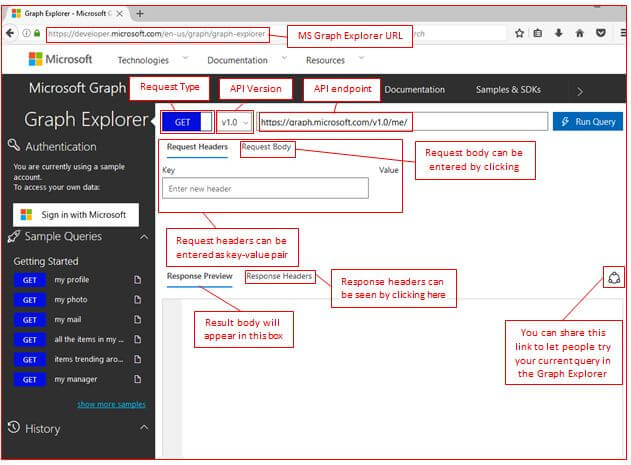The image size is (631, 465).
Task: Collapse the Sample Queries section
Action: (x=144, y=237)
